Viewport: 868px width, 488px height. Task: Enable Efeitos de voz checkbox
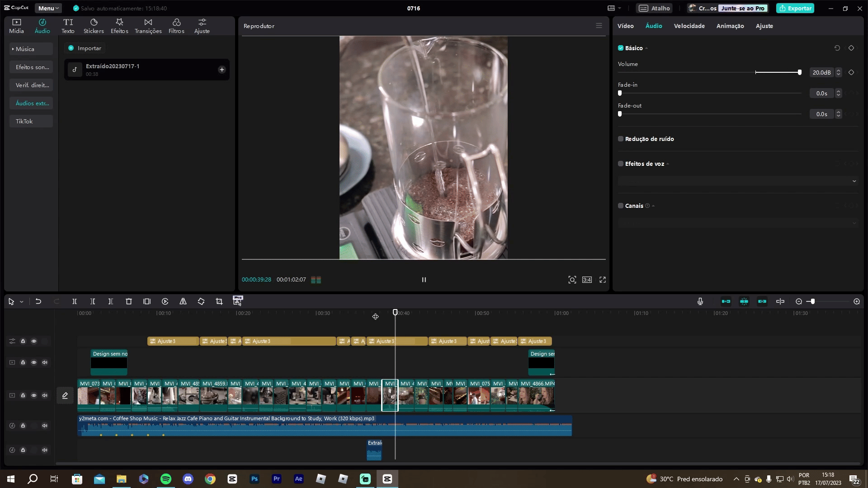(x=621, y=164)
